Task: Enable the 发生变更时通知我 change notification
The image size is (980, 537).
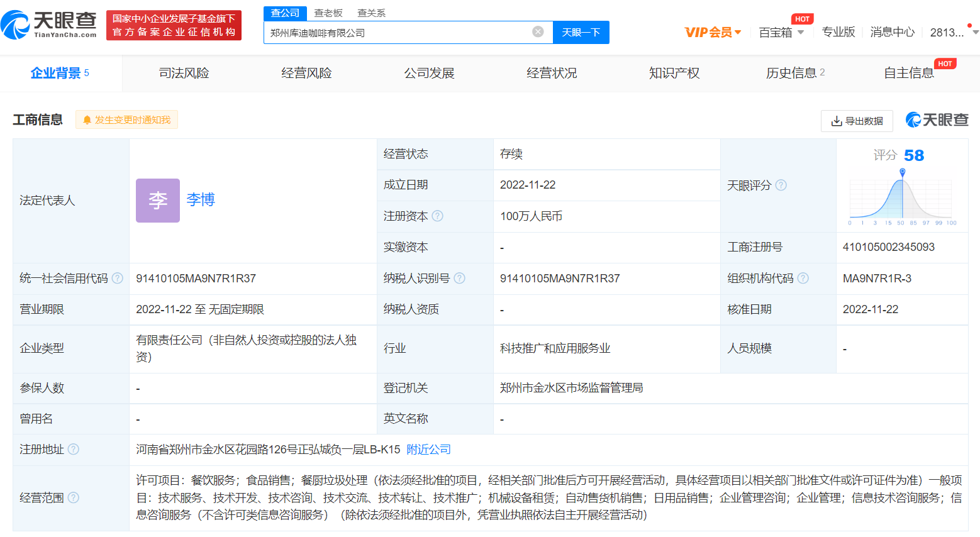Action: pyautogui.click(x=127, y=120)
